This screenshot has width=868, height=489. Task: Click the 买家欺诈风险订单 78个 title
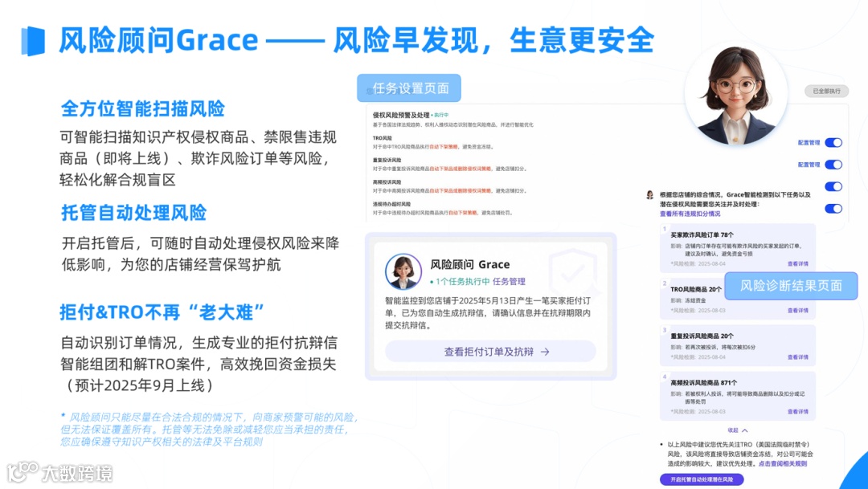[x=702, y=234]
